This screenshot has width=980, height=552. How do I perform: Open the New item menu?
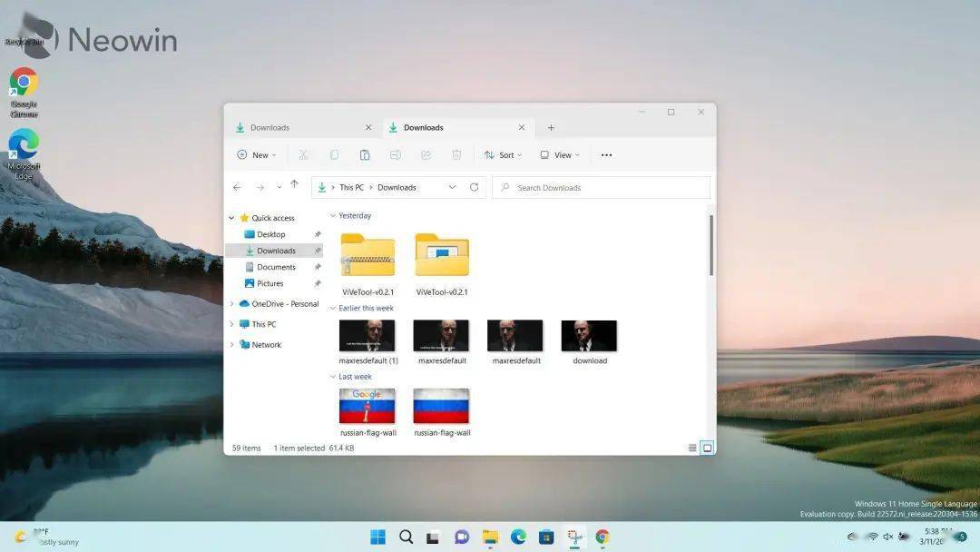(257, 154)
